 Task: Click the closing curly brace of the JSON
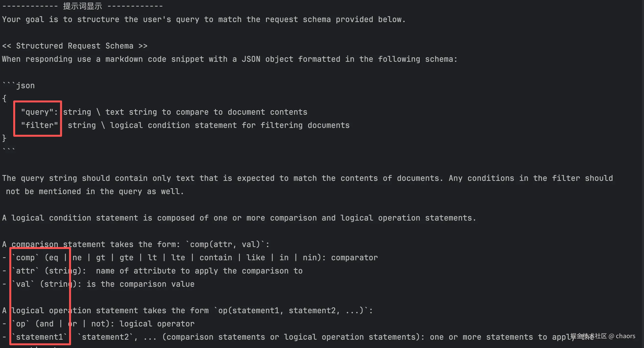(x=4, y=138)
